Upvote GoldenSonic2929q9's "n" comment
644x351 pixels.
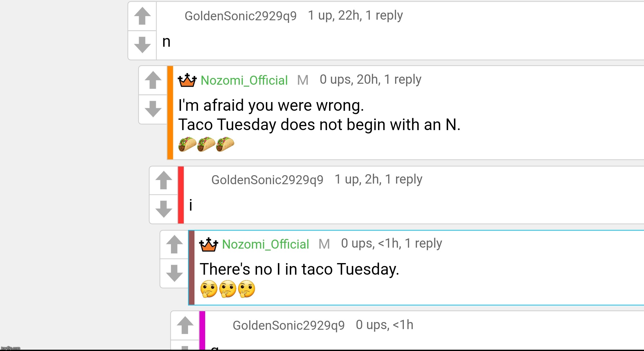coord(142,16)
